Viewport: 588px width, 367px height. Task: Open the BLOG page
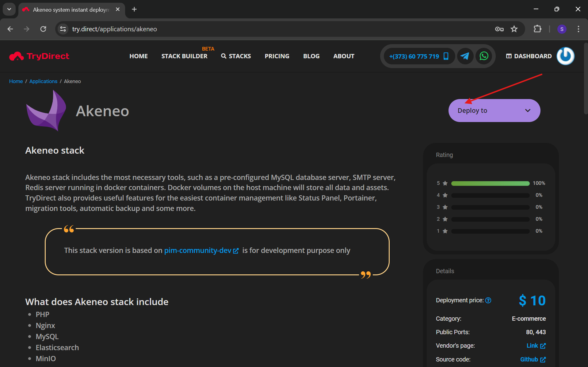[311, 56]
